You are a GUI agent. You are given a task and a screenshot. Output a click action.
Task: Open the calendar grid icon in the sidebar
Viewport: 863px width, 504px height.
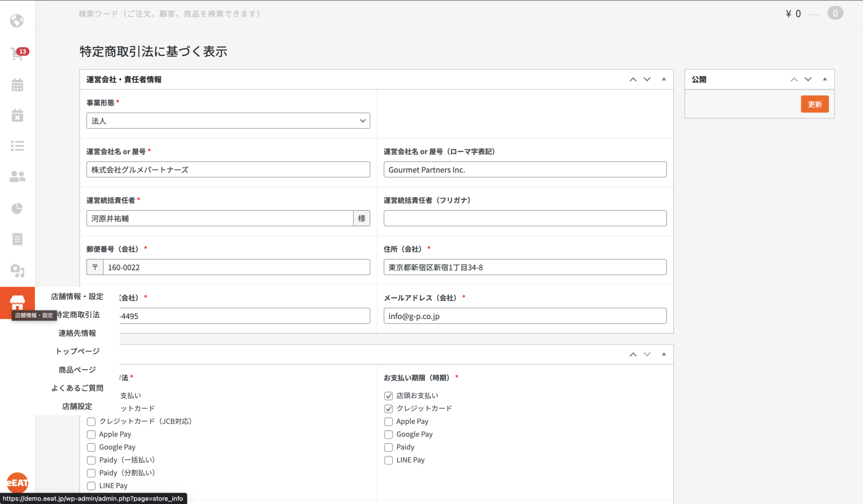18,85
